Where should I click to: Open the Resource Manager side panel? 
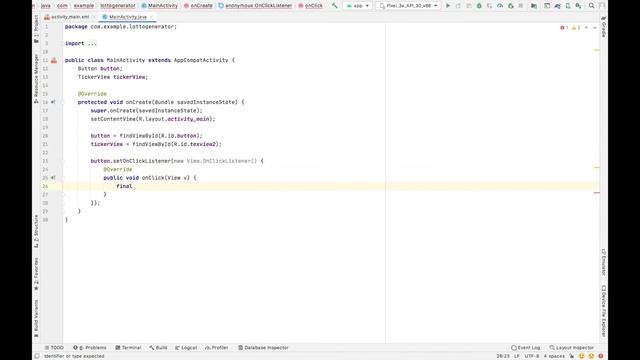tap(36, 78)
